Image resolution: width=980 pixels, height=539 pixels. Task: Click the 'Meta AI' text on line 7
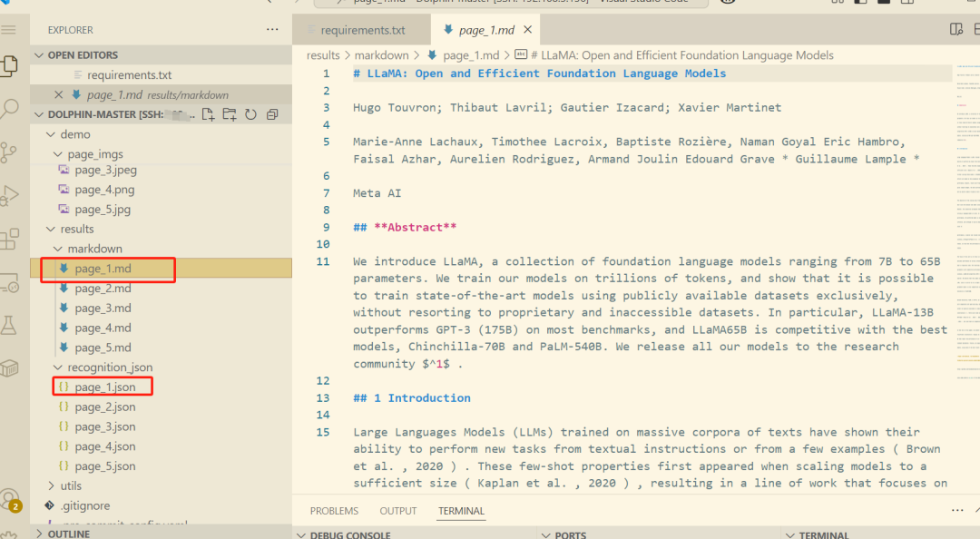[x=377, y=193]
